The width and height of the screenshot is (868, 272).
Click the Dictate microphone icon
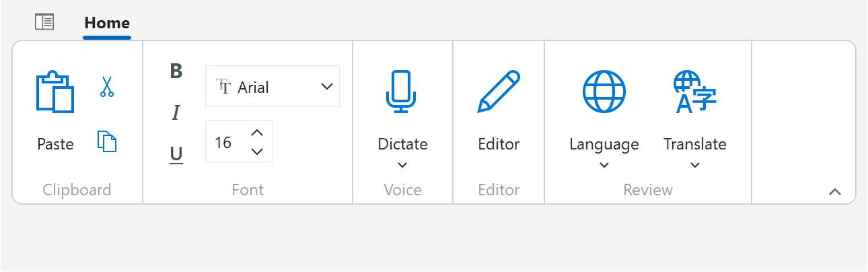[x=402, y=92]
